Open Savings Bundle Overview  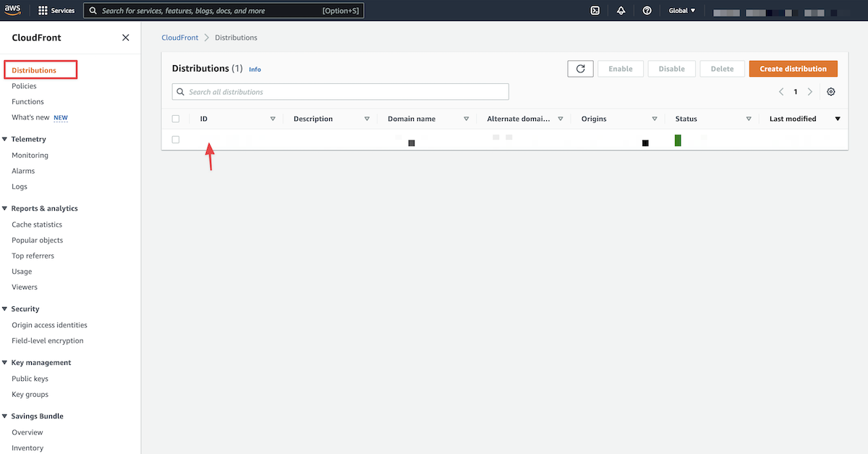click(27, 432)
